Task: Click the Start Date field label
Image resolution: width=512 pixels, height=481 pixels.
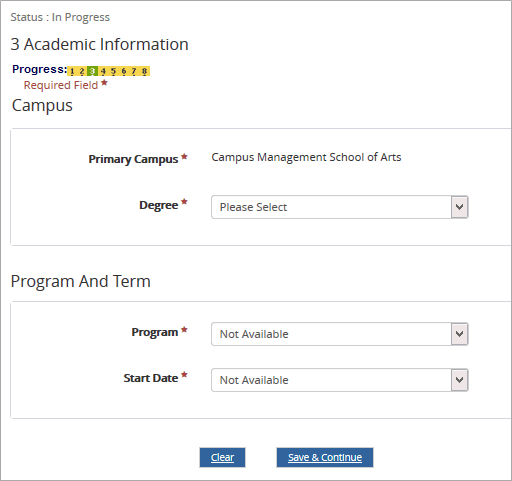Action: tap(151, 378)
